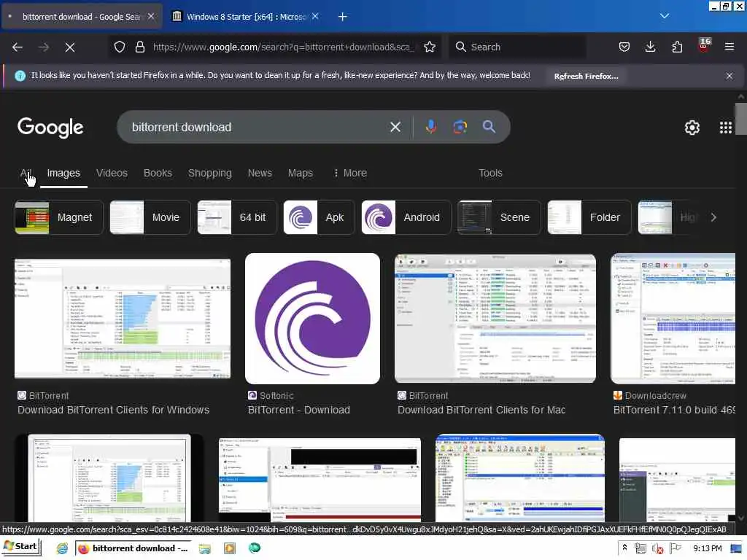747x560 pixels.
Task: Click the 9:13 PM taskbar clock
Action: pyautogui.click(x=707, y=548)
